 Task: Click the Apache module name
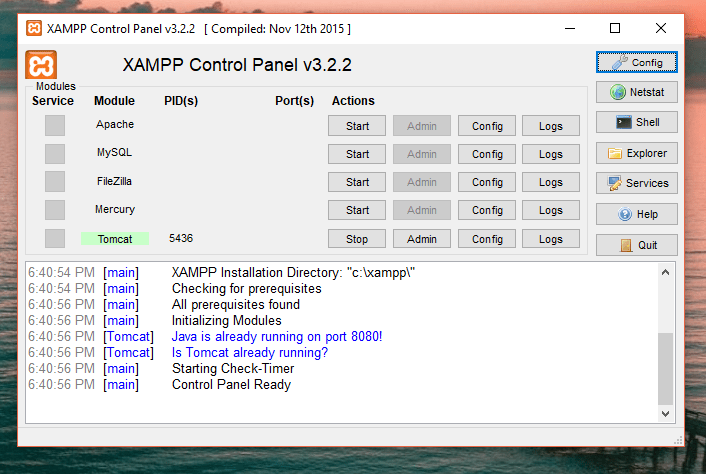click(x=115, y=124)
